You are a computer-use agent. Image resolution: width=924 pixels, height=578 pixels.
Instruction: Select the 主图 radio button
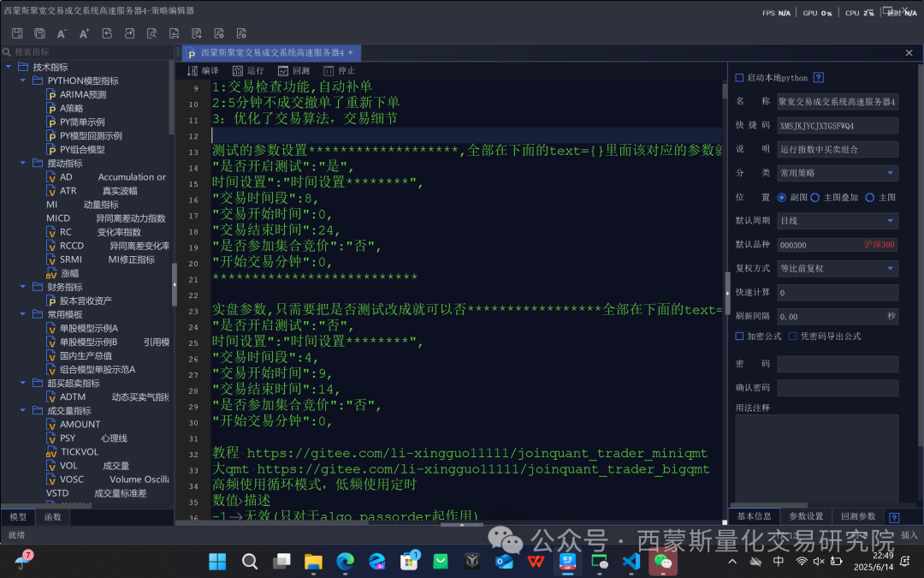click(870, 198)
